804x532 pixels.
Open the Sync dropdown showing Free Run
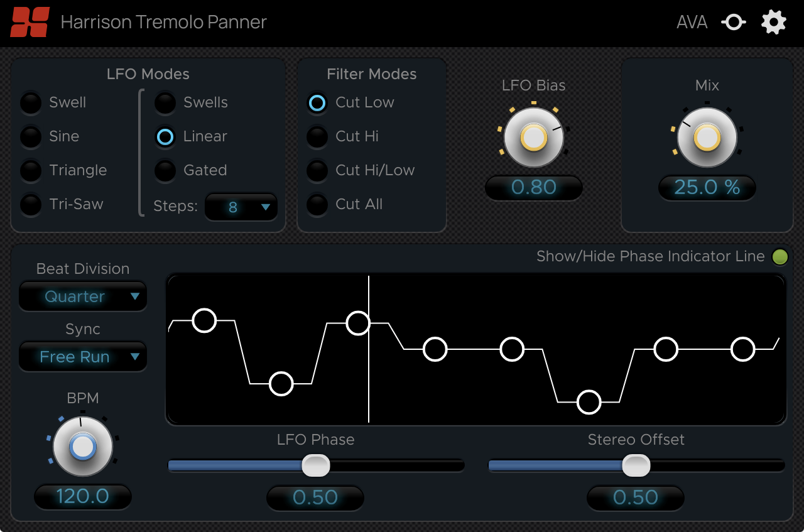pyautogui.click(x=82, y=356)
